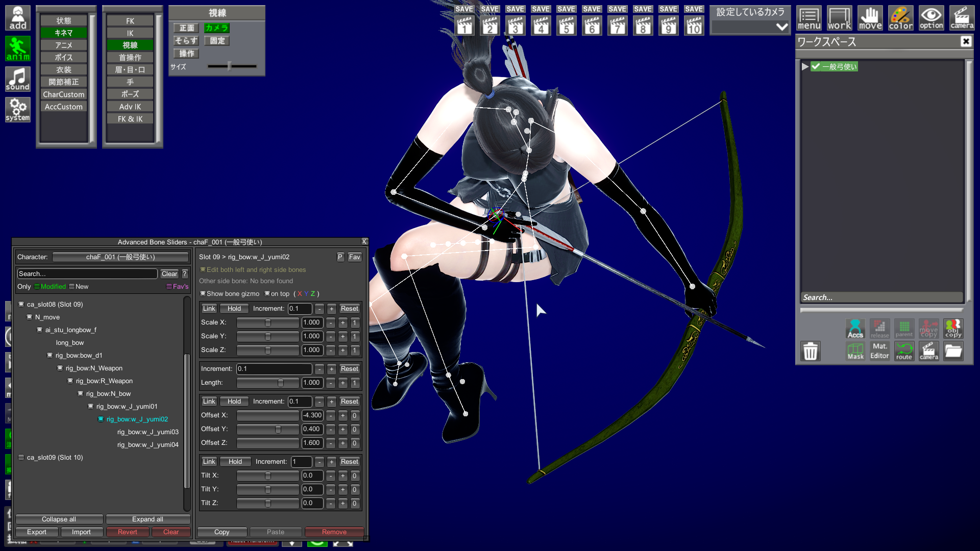The height and width of the screenshot is (551, 980).
Task: Open the color palette icon
Action: [901, 18]
